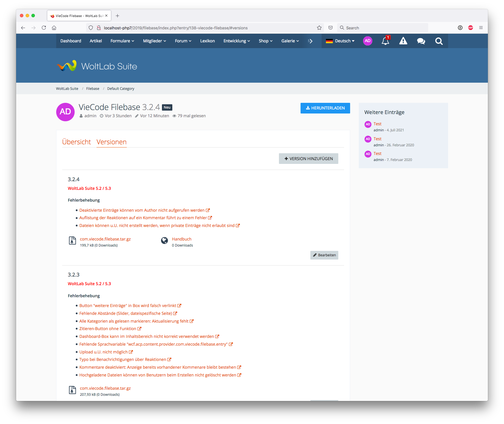This screenshot has height=424, width=504.
Task: Show more navigation items with arrow
Action: (x=310, y=41)
